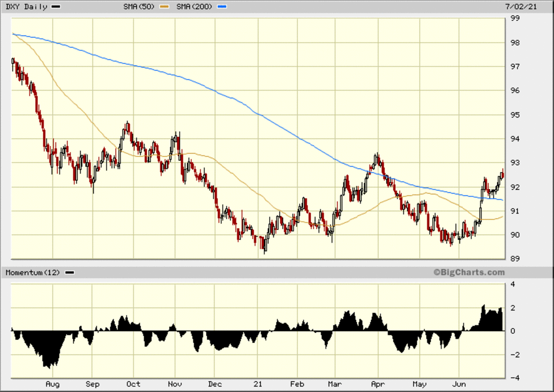Click the 21 year marker on the time axis
The width and height of the screenshot is (554, 392).
coord(257,384)
